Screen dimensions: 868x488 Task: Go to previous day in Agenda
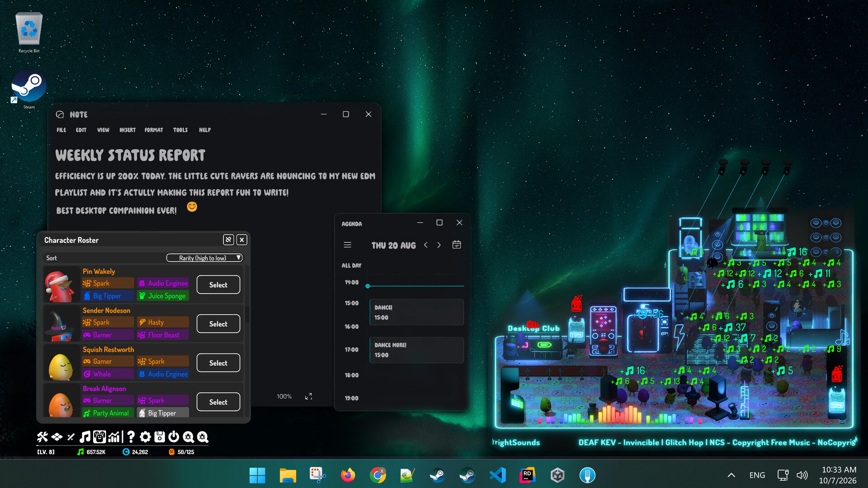click(426, 245)
